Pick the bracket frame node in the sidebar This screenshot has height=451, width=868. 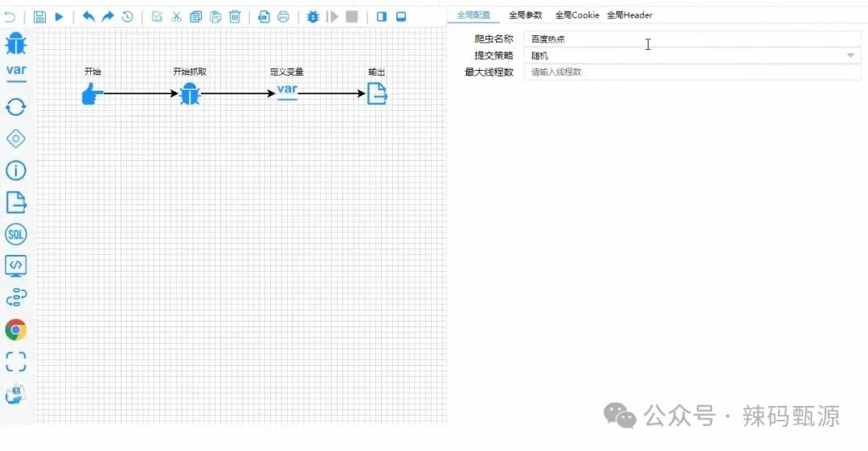coord(15,362)
